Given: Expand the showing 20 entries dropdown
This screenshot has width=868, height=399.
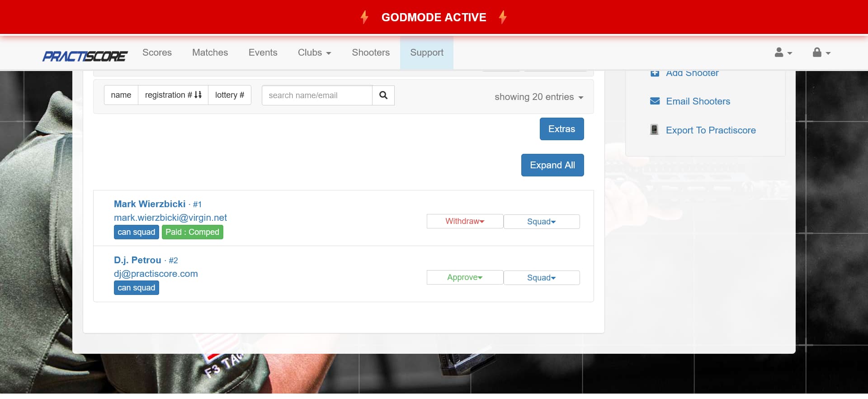Looking at the screenshot, I should point(538,97).
